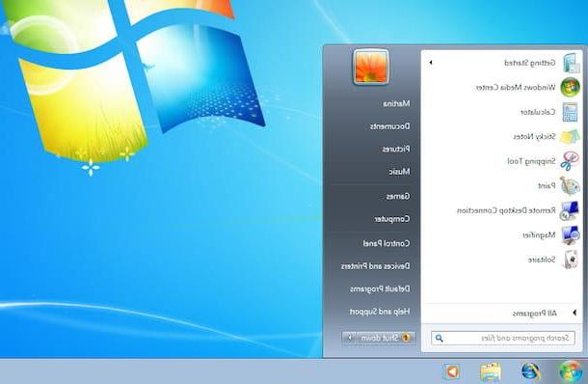Image resolution: width=588 pixels, height=384 pixels.
Task: Click the Snipping Tool text label
Action: click(531, 161)
